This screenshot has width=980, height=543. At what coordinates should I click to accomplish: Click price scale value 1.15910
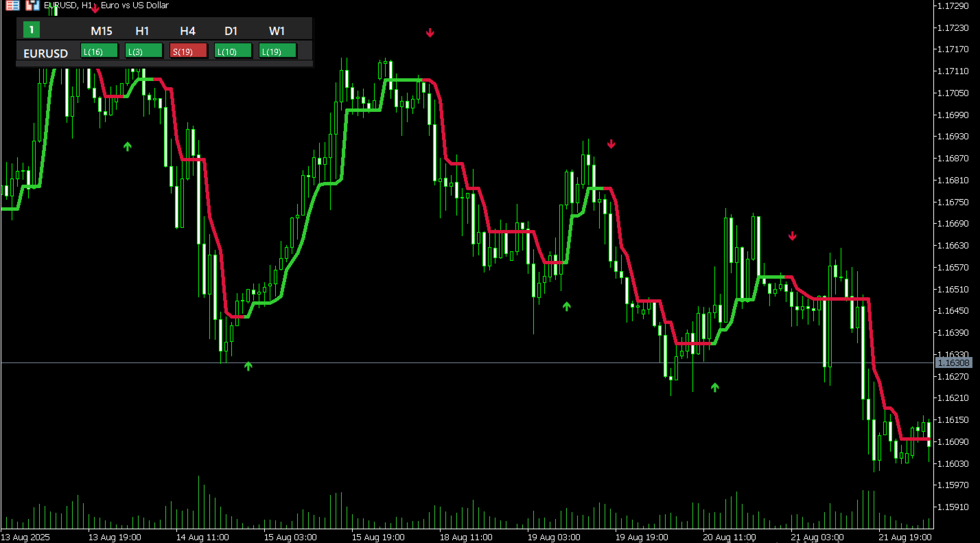pyautogui.click(x=952, y=507)
